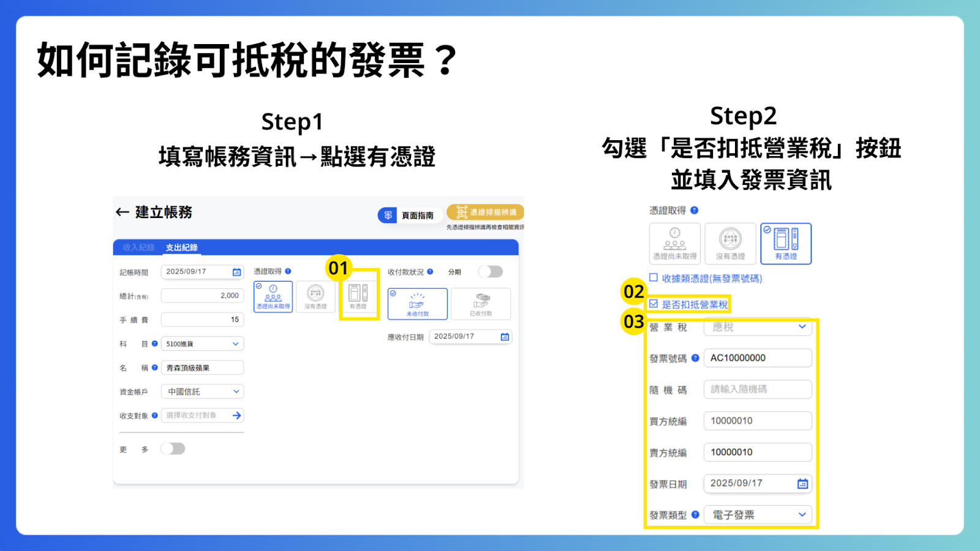Open the 發票日期 calendar picker
This screenshot has height=551, width=980.
(803, 483)
